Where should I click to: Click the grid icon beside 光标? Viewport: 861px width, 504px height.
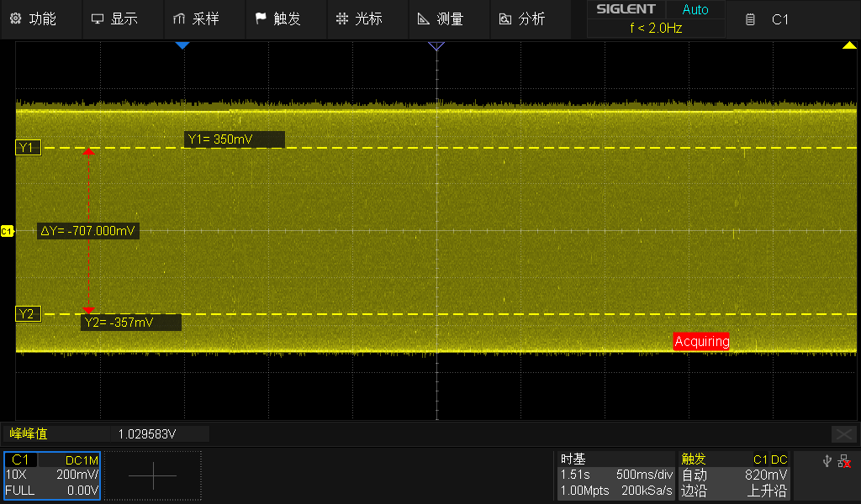coord(342,18)
